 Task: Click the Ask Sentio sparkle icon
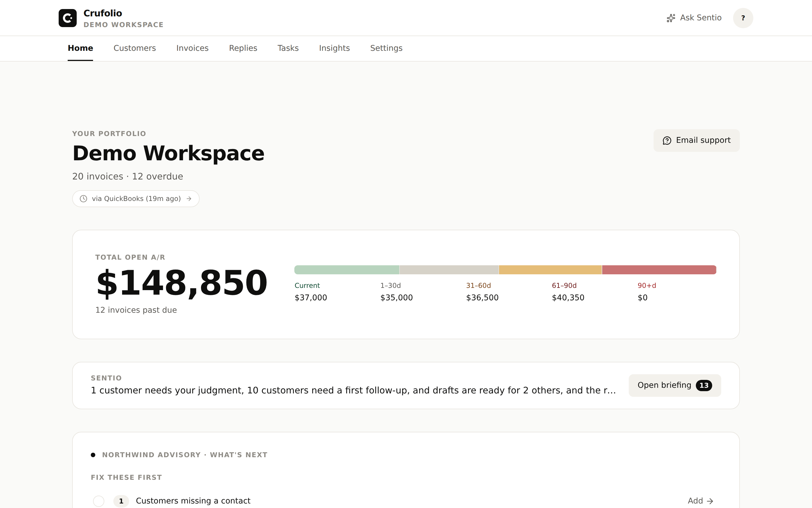[671, 18]
